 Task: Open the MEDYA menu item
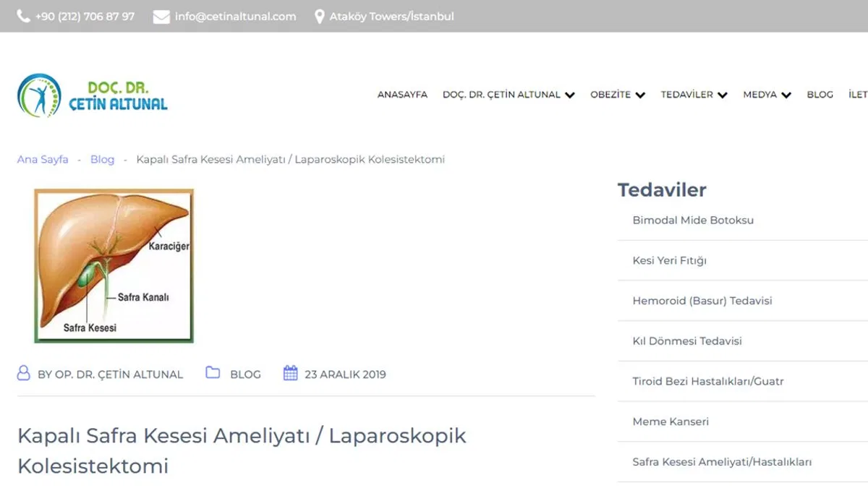(x=759, y=95)
